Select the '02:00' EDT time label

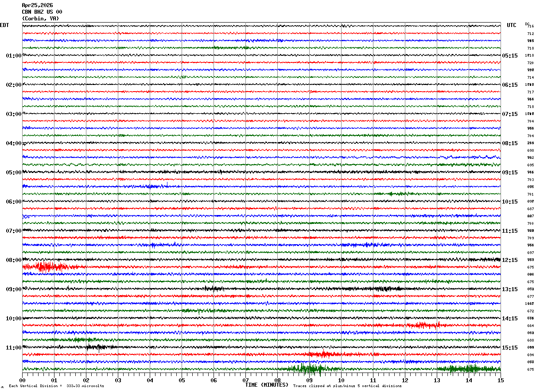coord(14,85)
